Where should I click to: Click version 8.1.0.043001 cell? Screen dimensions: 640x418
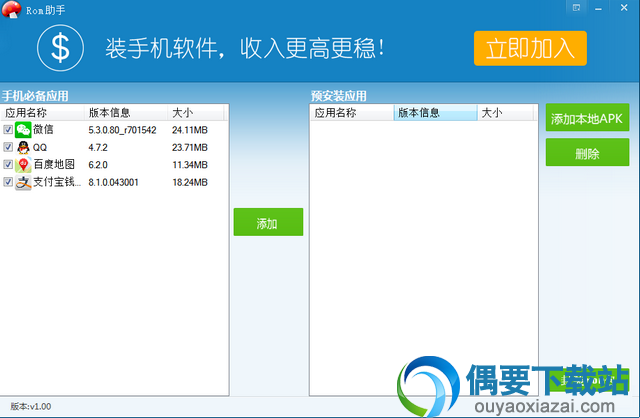[x=113, y=182]
